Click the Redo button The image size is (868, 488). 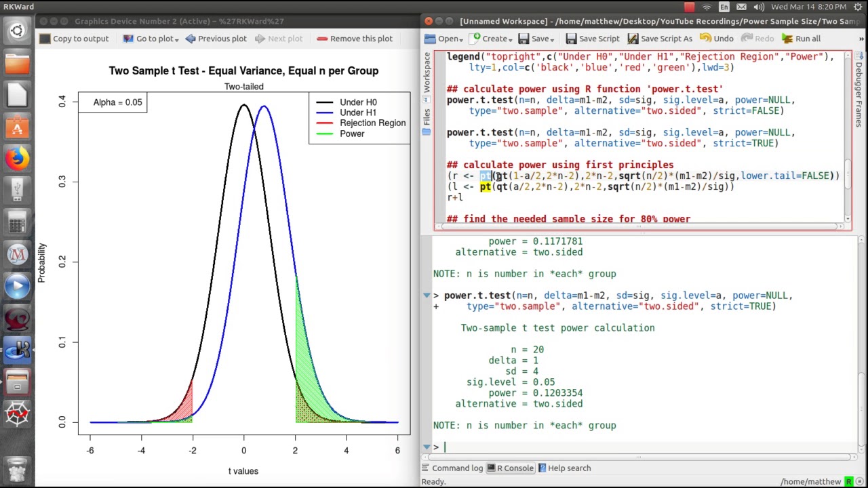pyautogui.click(x=757, y=39)
